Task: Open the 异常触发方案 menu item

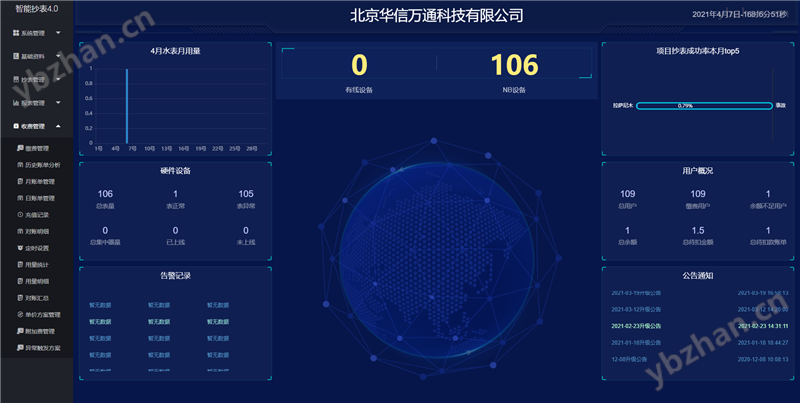Action: click(x=39, y=348)
